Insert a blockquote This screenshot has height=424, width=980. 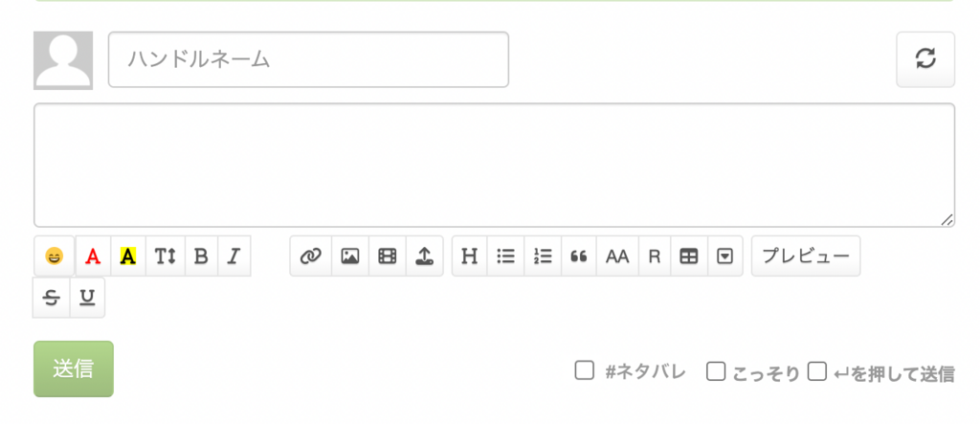tap(579, 256)
